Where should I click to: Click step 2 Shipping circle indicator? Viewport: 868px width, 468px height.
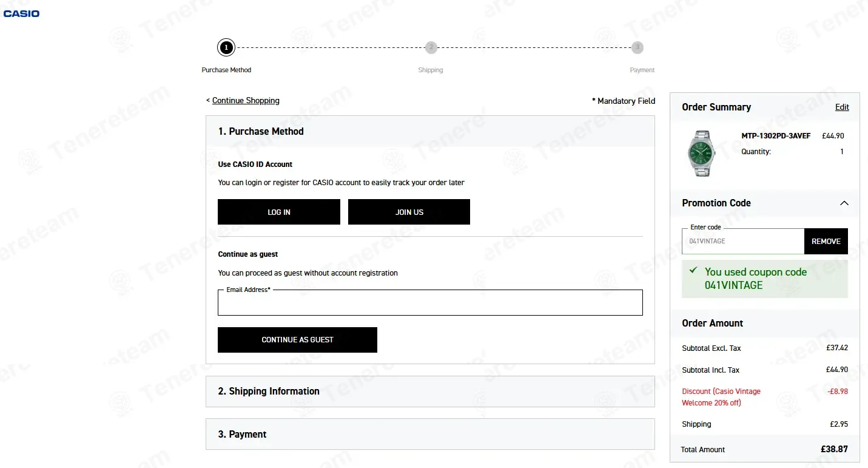[x=431, y=47]
